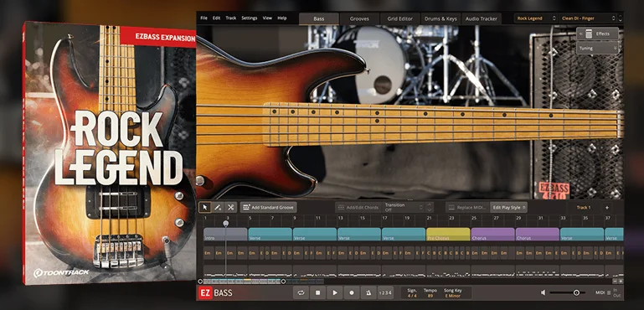
Task: Click the zoom in plus button
Action: [621, 282]
